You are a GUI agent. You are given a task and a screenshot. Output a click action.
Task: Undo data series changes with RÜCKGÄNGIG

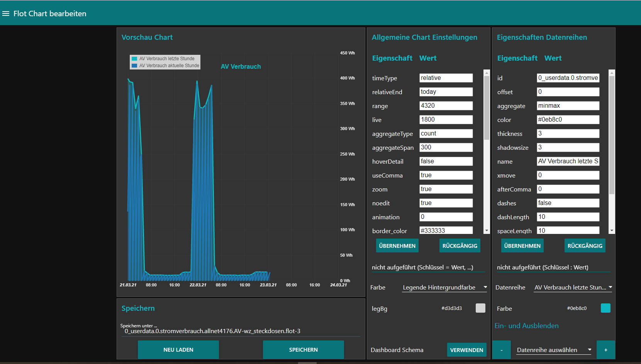(x=585, y=245)
